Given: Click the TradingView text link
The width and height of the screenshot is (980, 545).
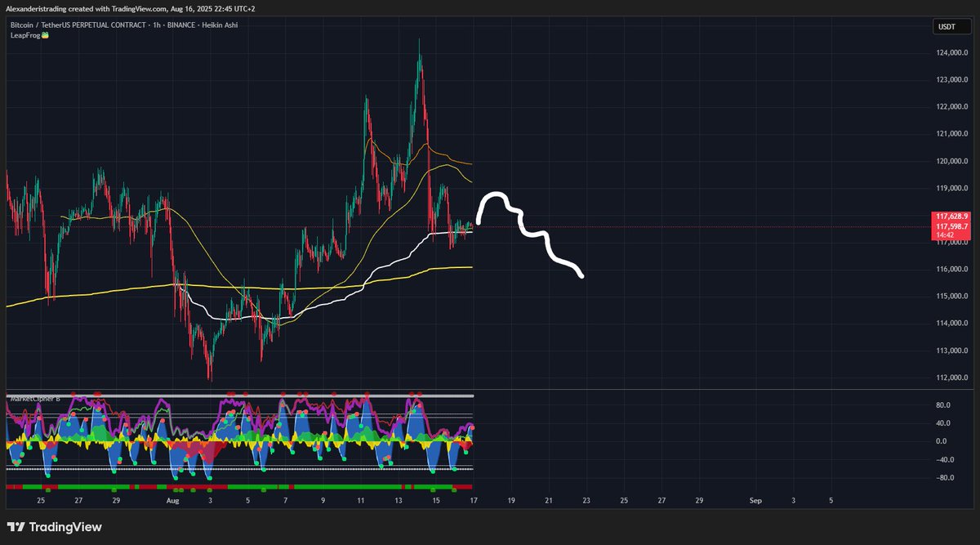Looking at the screenshot, I should pos(65,528).
